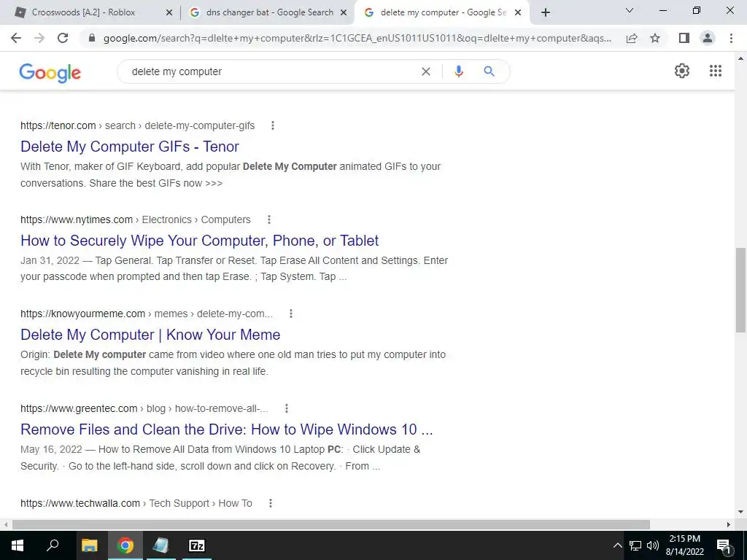Open the Windows Start menu
Screen dimensions: 747x560
pyautogui.click(x=18, y=545)
